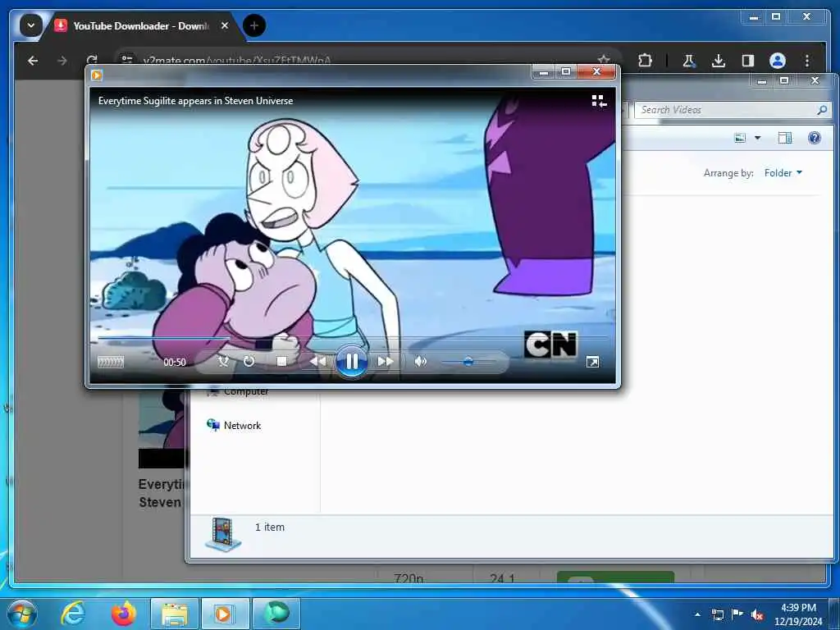Minimize the Windows Media Player window
This screenshot has width=840, height=630.
coord(544,72)
